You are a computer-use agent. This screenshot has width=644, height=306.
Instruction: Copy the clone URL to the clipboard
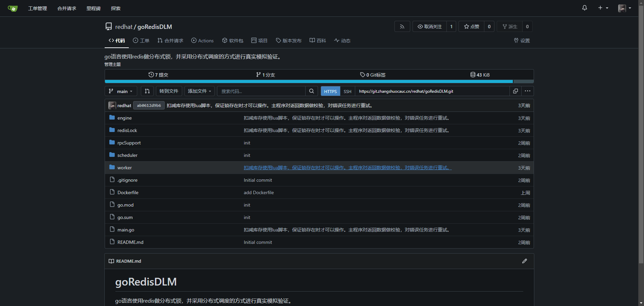click(516, 91)
